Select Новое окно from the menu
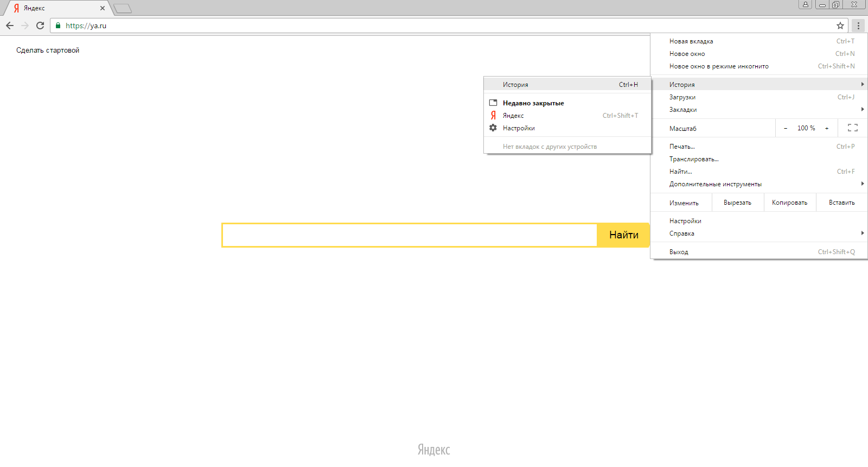Viewport: 868px width, 467px height. tap(759, 54)
